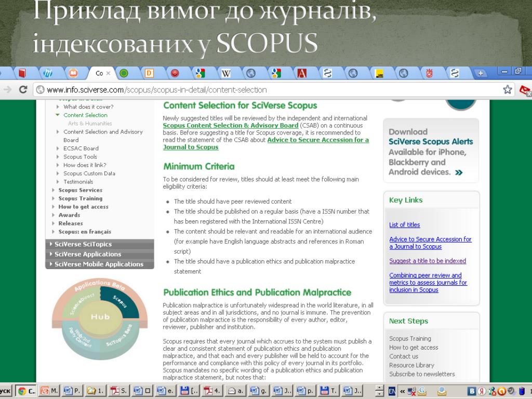Switch to the red book icon tab

(x=22, y=73)
